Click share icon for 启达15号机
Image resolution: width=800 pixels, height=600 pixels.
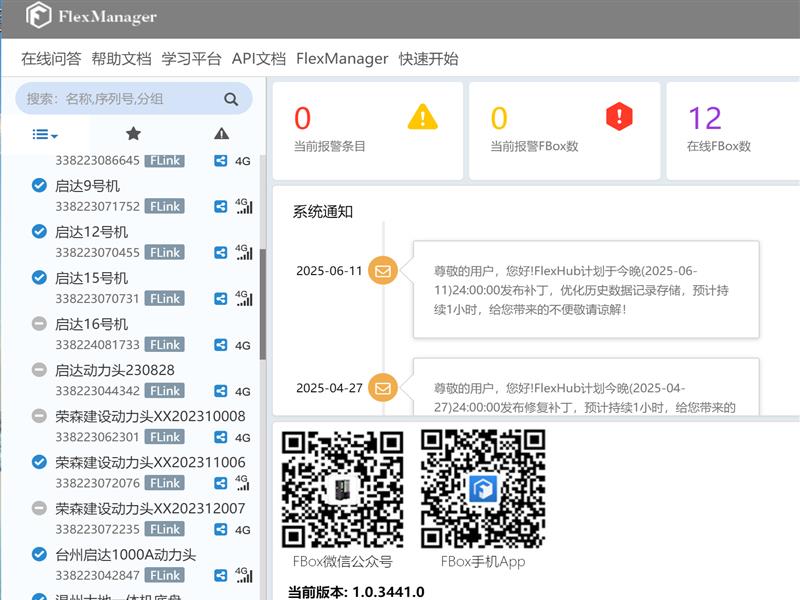[x=220, y=298]
